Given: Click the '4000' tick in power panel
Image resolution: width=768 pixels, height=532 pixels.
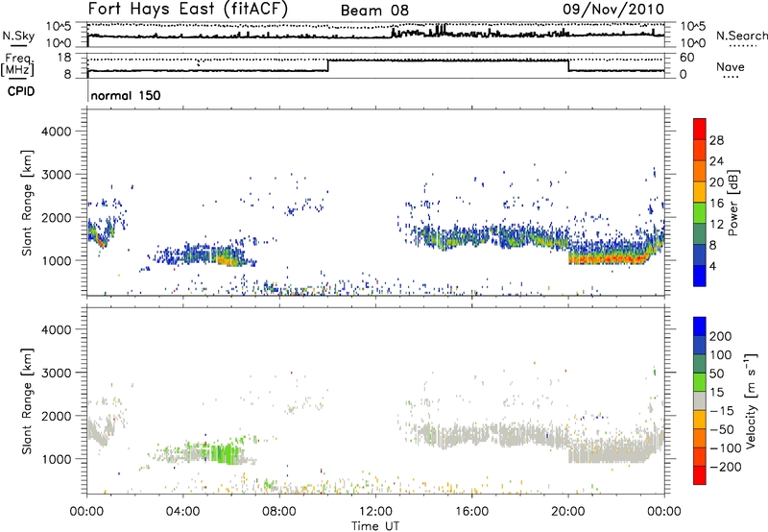Looking at the screenshot, I should [56, 132].
